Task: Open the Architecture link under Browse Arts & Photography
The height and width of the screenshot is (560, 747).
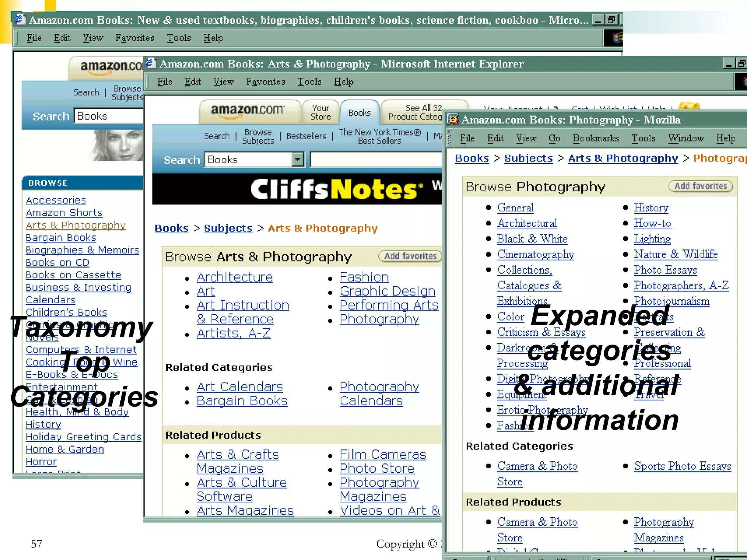Action: tap(235, 277)
